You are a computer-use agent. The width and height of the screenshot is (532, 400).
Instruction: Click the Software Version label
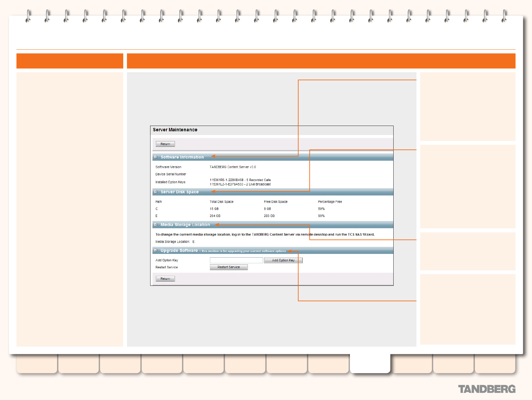[x=168, y=167]
